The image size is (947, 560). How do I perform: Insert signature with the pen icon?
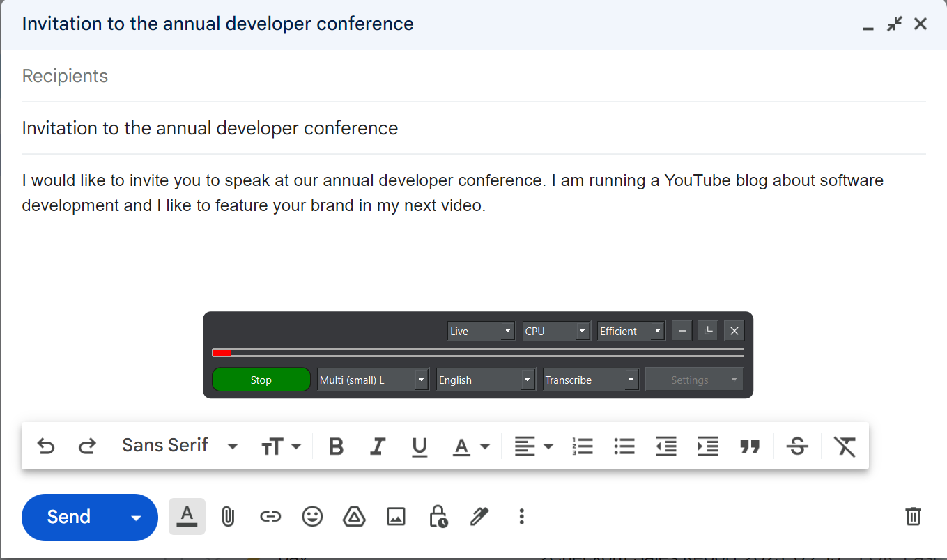(479, 516)
